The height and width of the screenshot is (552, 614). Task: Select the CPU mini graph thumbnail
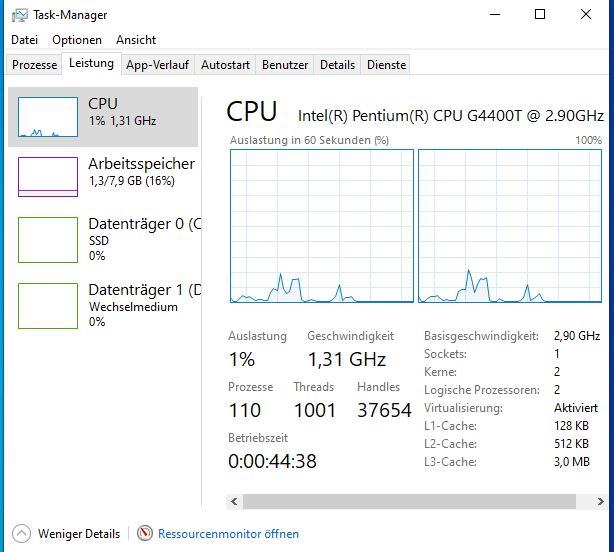click(47, 117)
